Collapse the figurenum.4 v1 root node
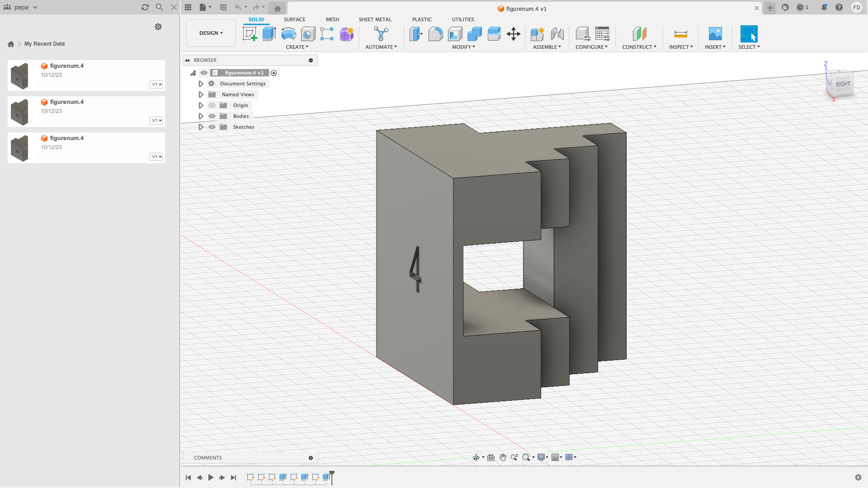Viewport: 868px width, 488px height. (x=193, y=73)
